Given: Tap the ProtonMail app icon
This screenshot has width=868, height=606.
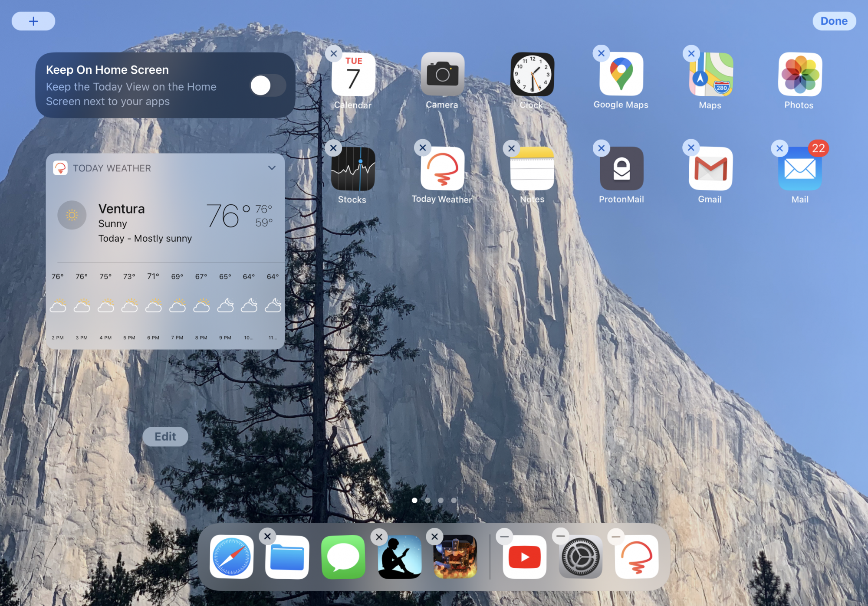Looking at the screenshot, I should pyautogui.click(x=621, y=169).
